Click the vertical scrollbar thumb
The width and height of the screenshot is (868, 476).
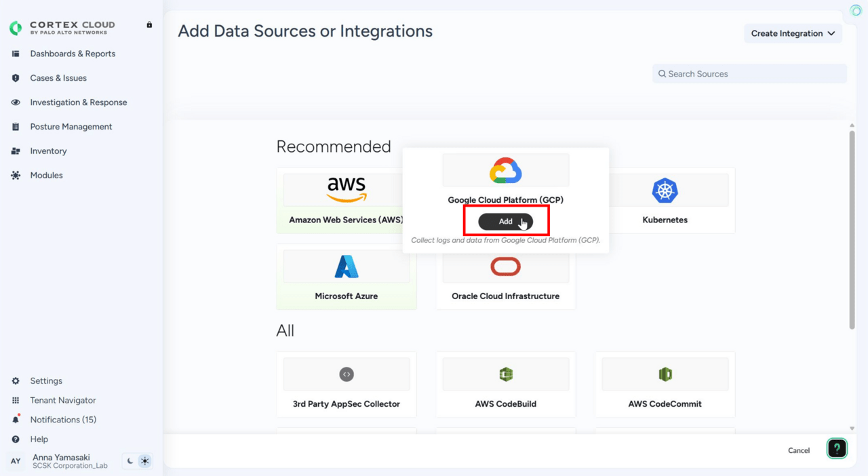[852, 231]
